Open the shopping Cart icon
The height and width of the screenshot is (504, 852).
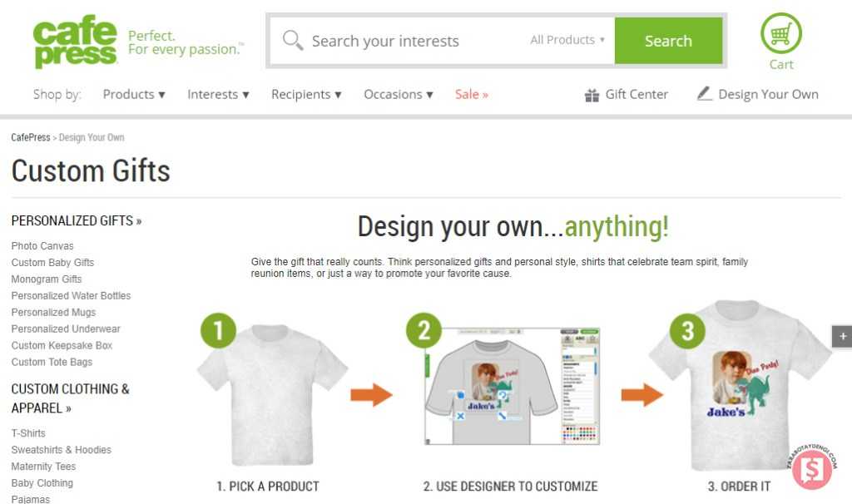[x=780, y=33]
